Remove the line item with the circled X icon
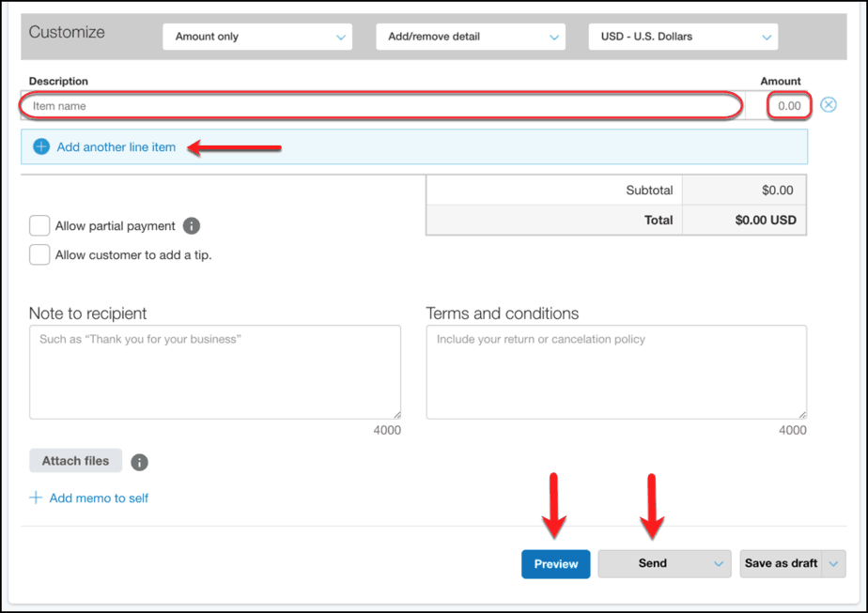 click(x=828, y=104)
